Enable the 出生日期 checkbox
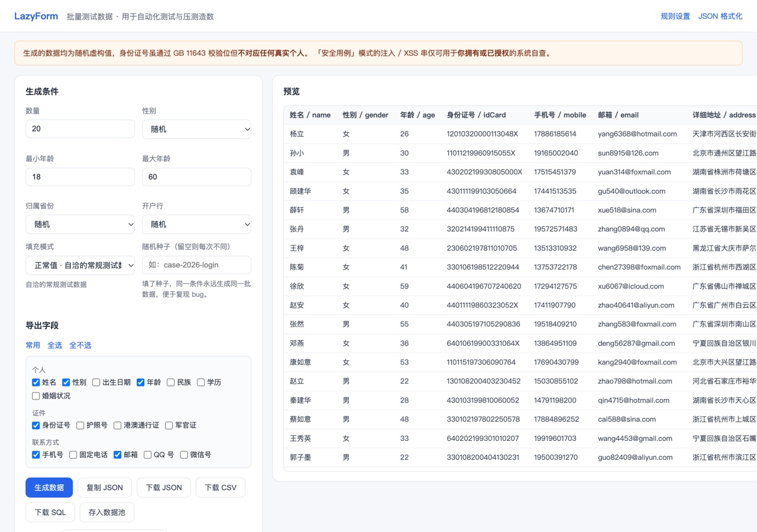Image resolution: width=757 pixels, height=532 pixels. point(96,382)
